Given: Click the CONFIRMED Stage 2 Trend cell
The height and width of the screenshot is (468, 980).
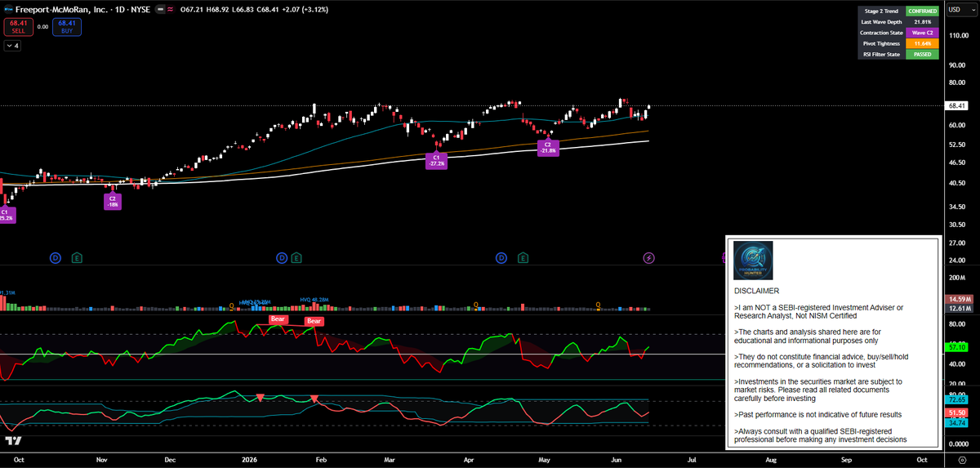Looking at the screenshot, I should coord(923,11).
